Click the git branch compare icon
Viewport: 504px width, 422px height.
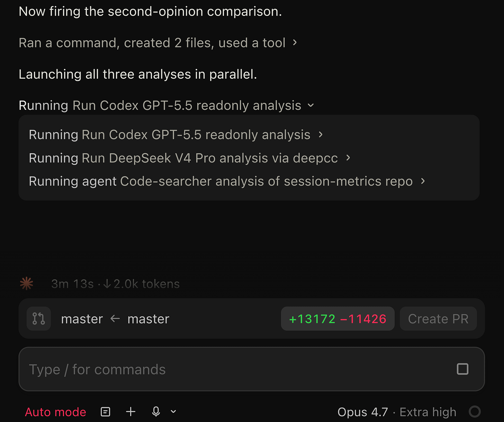39,318
